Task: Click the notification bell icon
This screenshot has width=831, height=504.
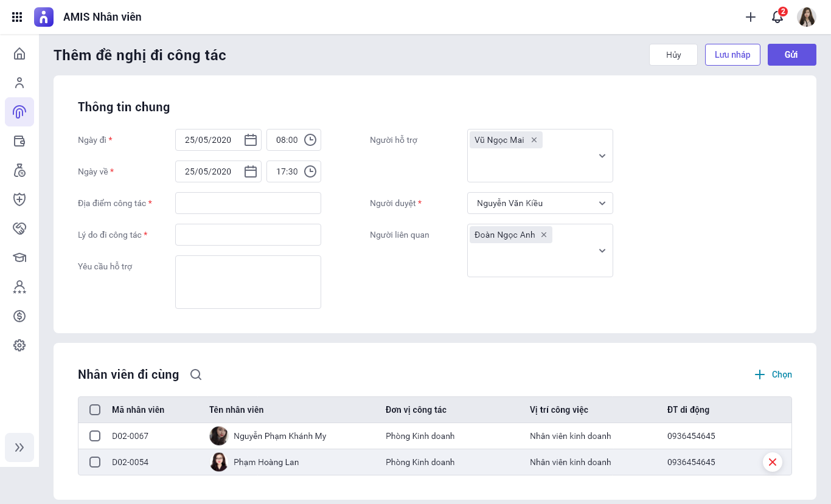Action: coord(777,17)
